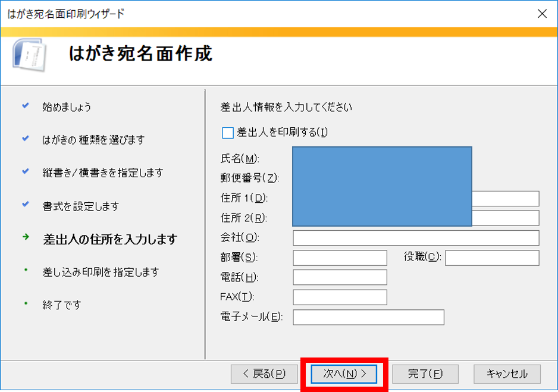Viewport: 558px width, 392px height.
Task: Click the 戻る button
Action: [264, 374]
